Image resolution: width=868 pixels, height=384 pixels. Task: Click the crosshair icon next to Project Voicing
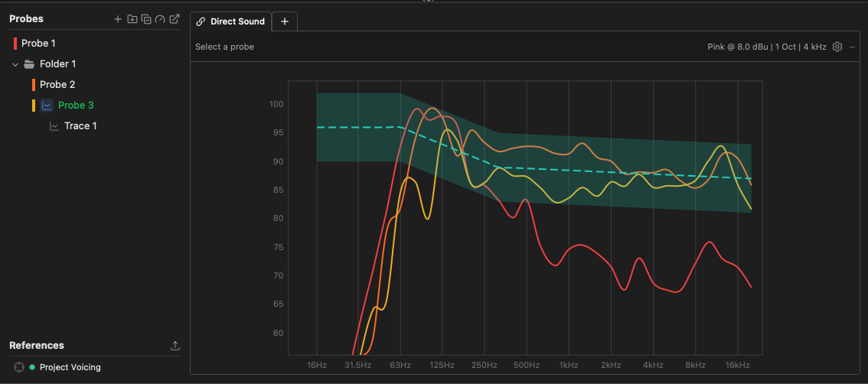[19, 367]
